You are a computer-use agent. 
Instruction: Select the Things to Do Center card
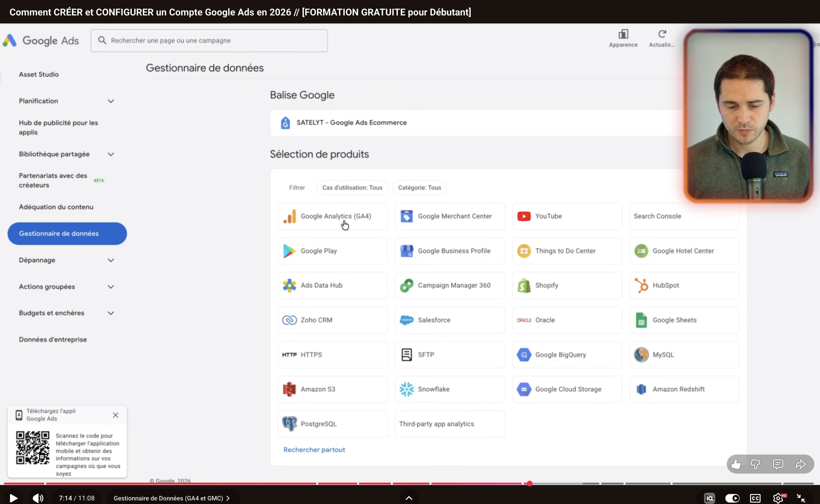pos(567,251)
